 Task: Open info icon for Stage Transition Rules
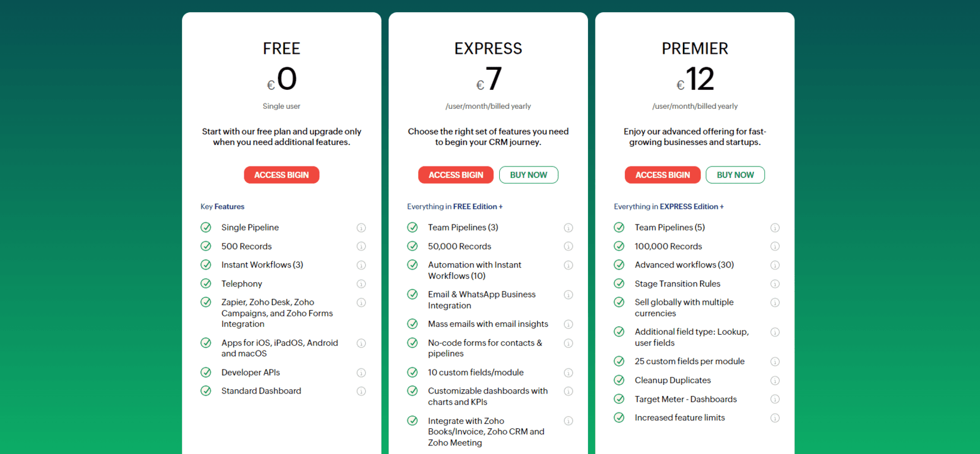(775, 284)
